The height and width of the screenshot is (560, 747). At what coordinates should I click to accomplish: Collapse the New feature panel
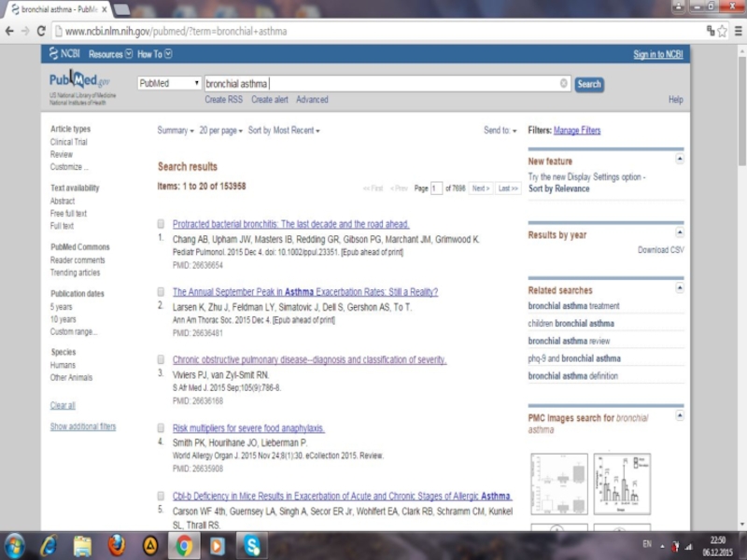click(x=680, y=159)
